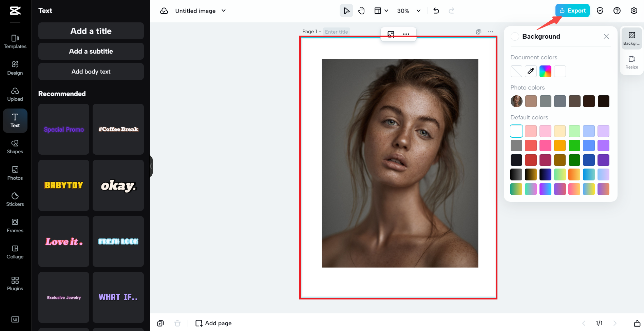Click the CapCut logo icon

pos(15,11)
